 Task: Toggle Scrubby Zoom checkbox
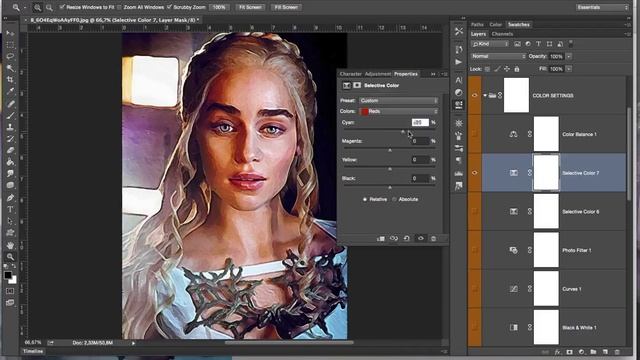click(x=169, y=7)
